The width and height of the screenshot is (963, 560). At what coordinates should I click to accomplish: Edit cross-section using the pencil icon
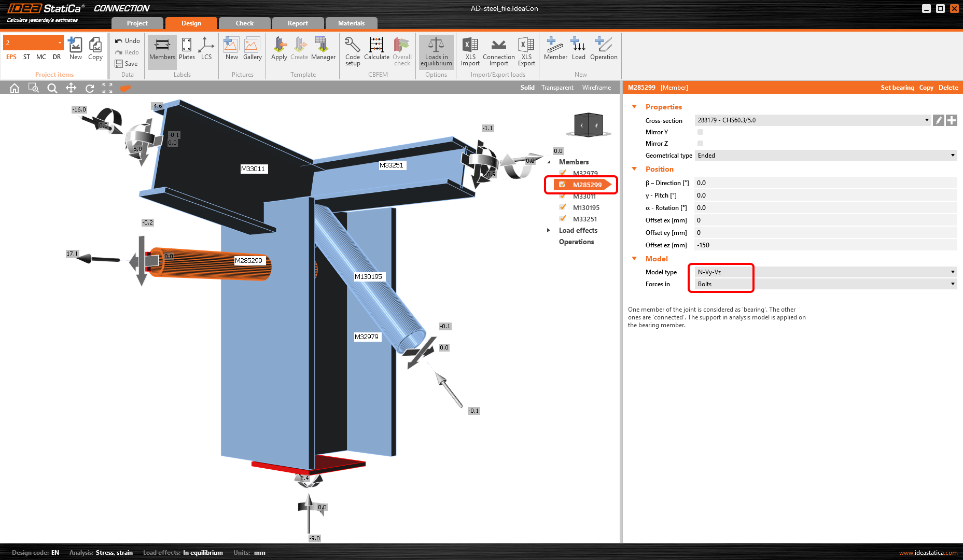pos(938,120)
